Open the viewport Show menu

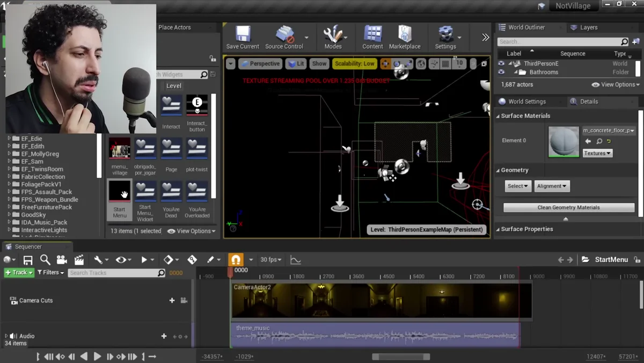point(319,64)
